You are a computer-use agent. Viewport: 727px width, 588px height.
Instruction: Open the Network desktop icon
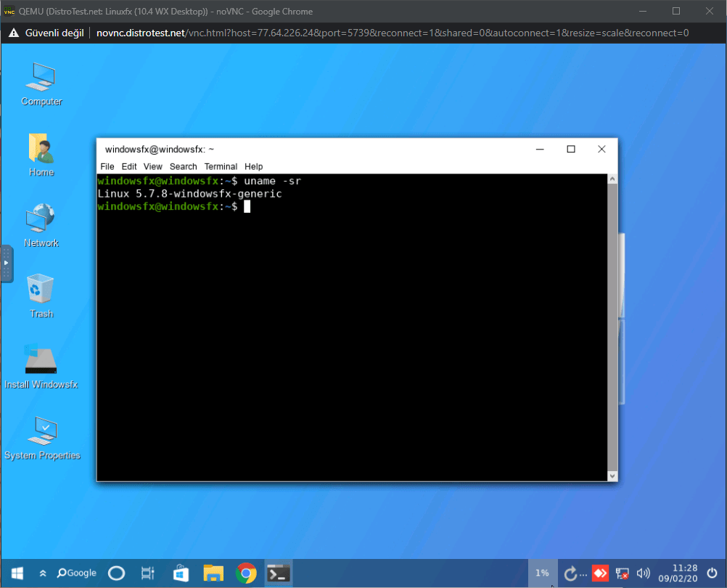pos(41,225)
